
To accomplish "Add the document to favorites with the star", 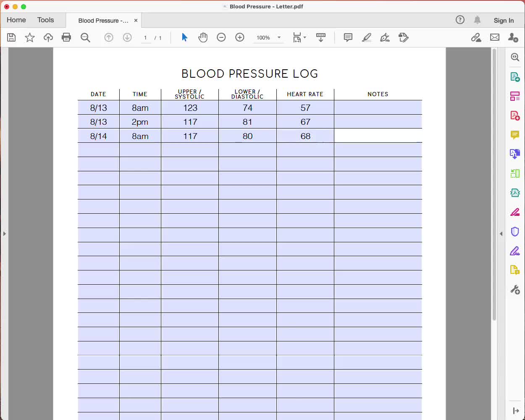I will tap(29, 37).
